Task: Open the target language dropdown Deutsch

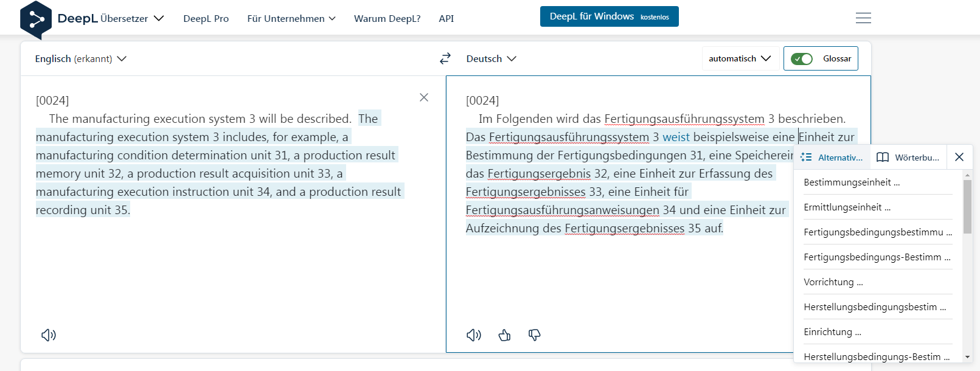Action: 491,59
